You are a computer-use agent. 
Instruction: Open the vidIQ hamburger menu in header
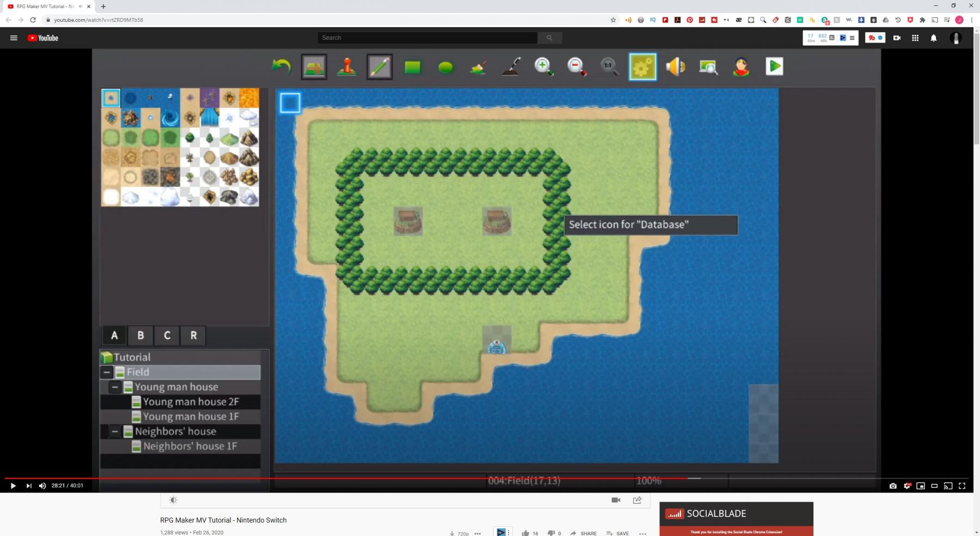coord(852,38)
